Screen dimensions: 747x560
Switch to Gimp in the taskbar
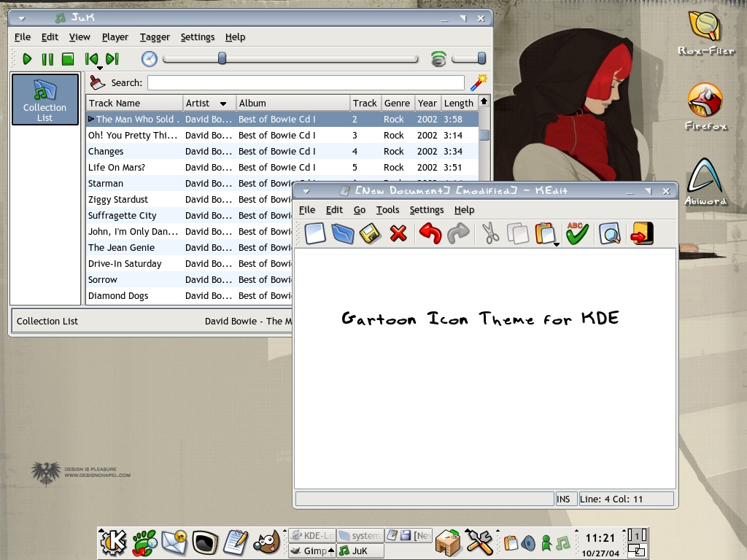tap(312, 551)
